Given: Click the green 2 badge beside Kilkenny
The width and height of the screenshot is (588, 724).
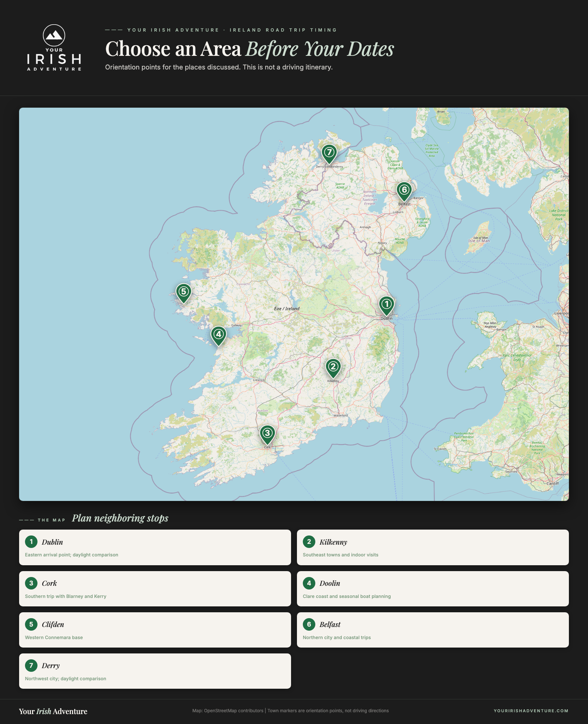Looking at the screenshot, I should [x=309, y=541].
